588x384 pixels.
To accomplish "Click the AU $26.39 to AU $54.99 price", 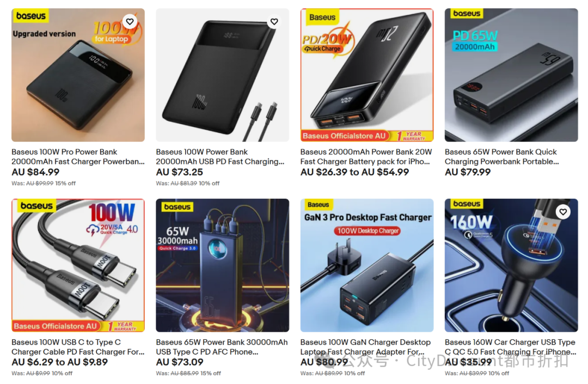I will pos(355,172).
